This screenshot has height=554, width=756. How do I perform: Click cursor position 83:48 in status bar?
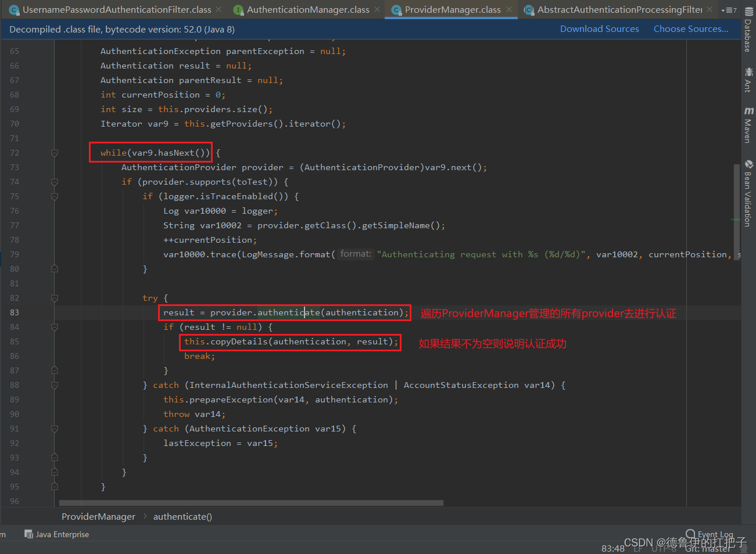tap(613, 548)
